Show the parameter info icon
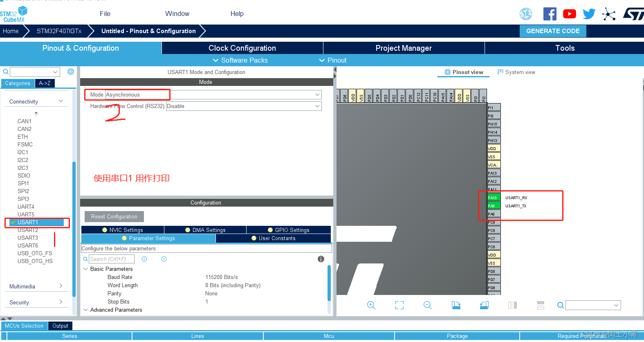The width and height of the screenshot is (644, 342). point(321,259)
